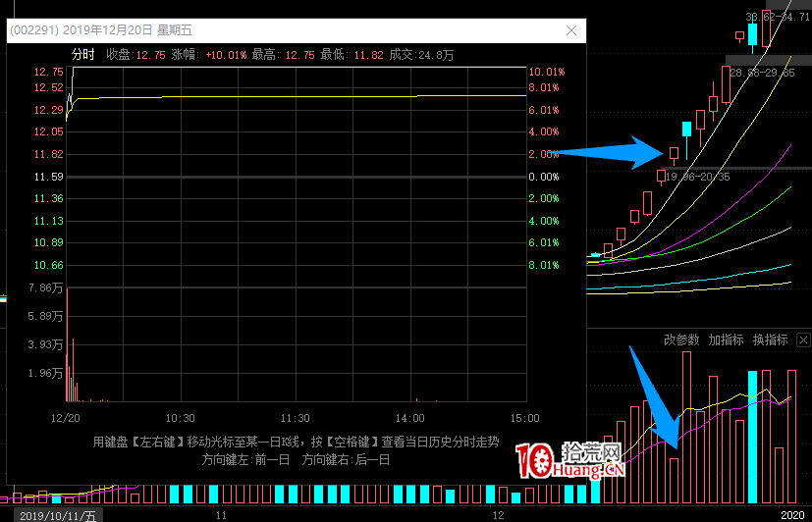Click 改参数 to modify indicator parameters

point(681,339)
